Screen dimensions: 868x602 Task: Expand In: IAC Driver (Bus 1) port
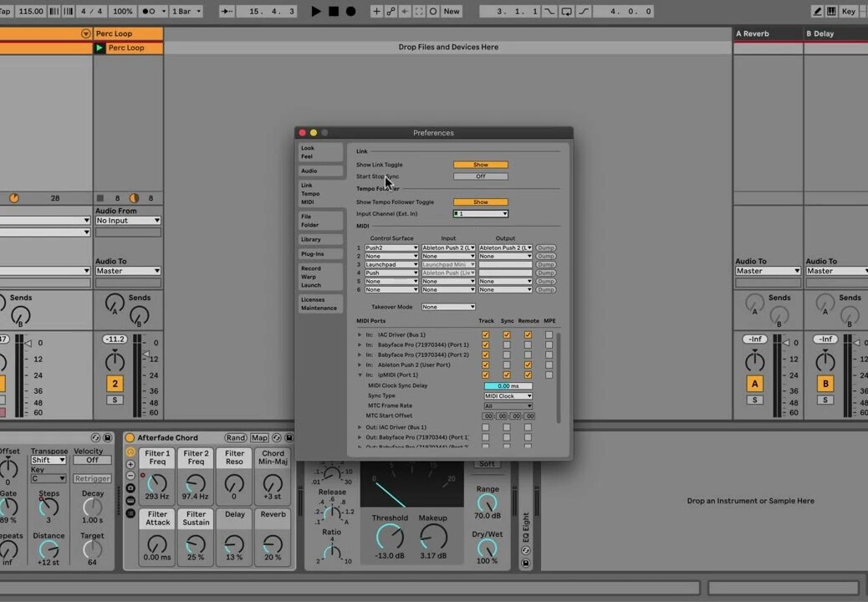pyautogui.click(x=360, y=334)
